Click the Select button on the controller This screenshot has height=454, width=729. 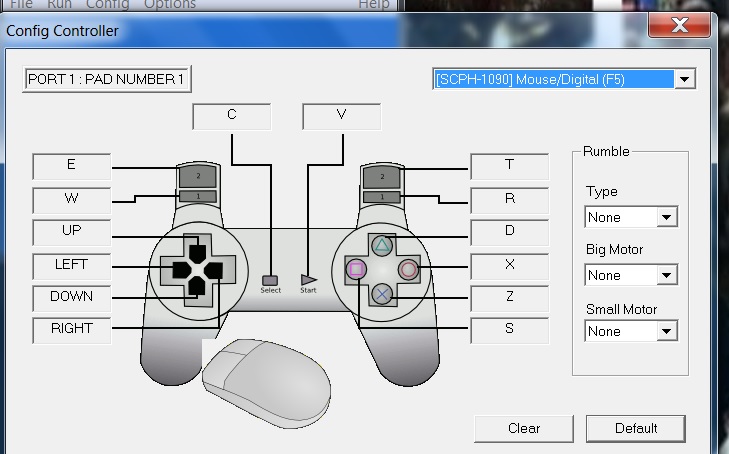click(x=270, y=280)
